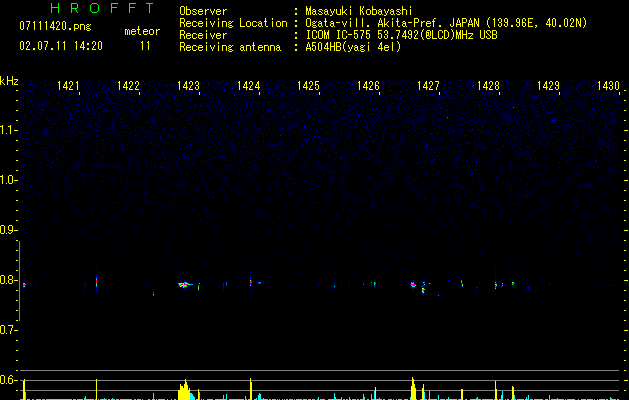Click the large meteor echo after 1423
629x400 pixels.
pyautogui.click(x=185, y=285)
